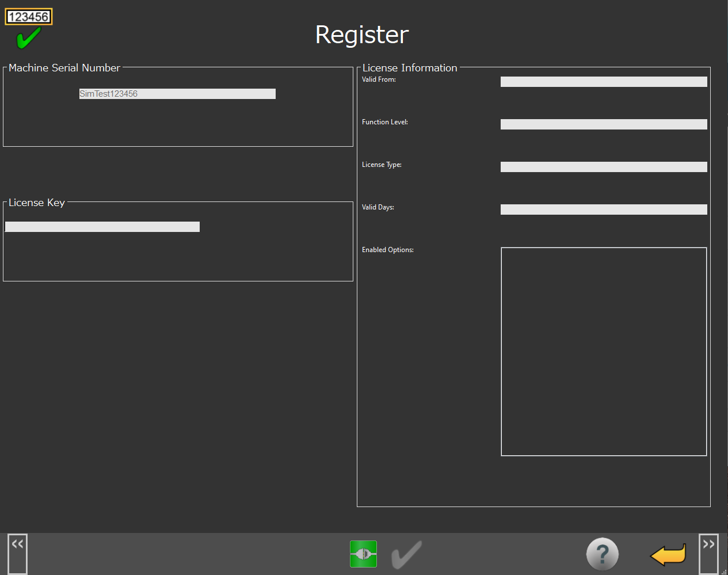Click the License Information group heading
Image resolution: width=728 pixels, height=575 pixels.
[x=409, y=68]
